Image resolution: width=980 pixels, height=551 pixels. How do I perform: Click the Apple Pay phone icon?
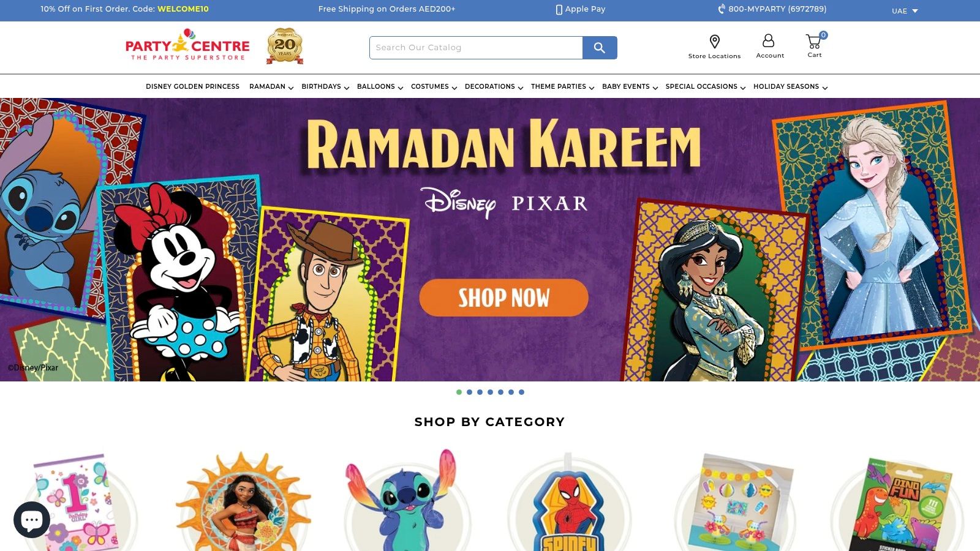(559, 10)
